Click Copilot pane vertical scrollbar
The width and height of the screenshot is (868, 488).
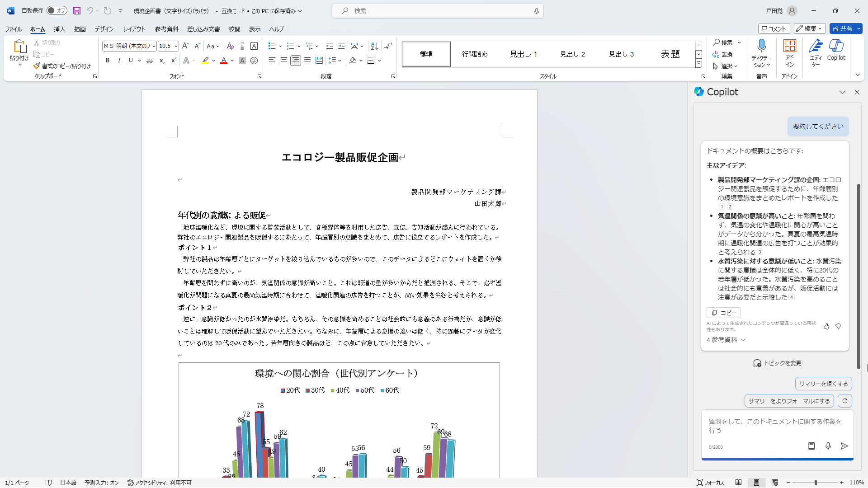(x=859, y=277)
